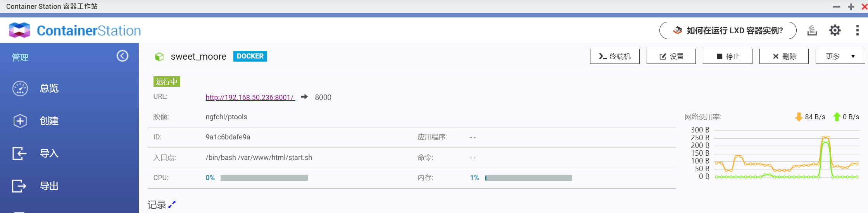Collapse the management sidebar arrow
This screenshot has width=868, height=213.
(123, 56)
